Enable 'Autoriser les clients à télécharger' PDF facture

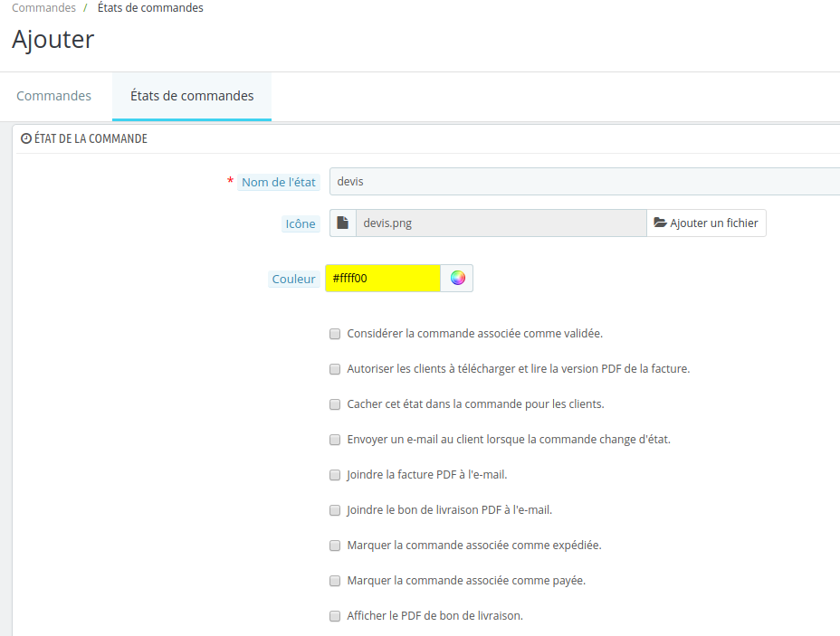click(335, 369)
